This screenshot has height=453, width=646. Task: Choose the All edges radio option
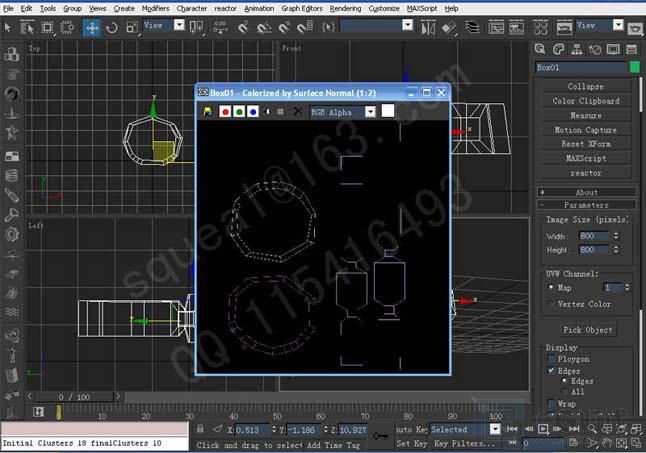[x=564, y=391]
